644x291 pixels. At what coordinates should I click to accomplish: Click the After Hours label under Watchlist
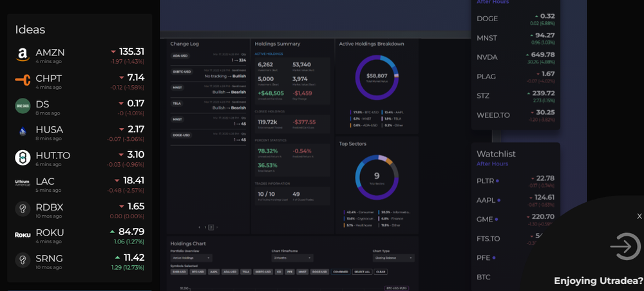[x=492, y=164]
